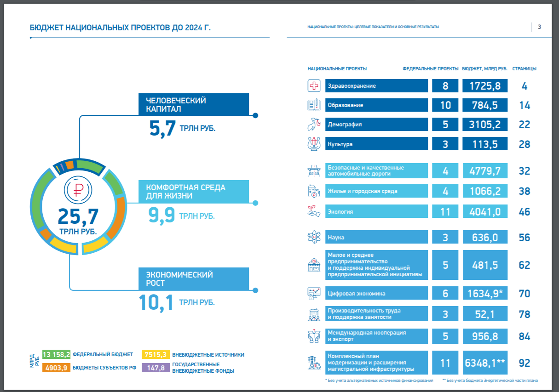
Task: Click the Culture lyre icon
Action: tap(314, 144)
